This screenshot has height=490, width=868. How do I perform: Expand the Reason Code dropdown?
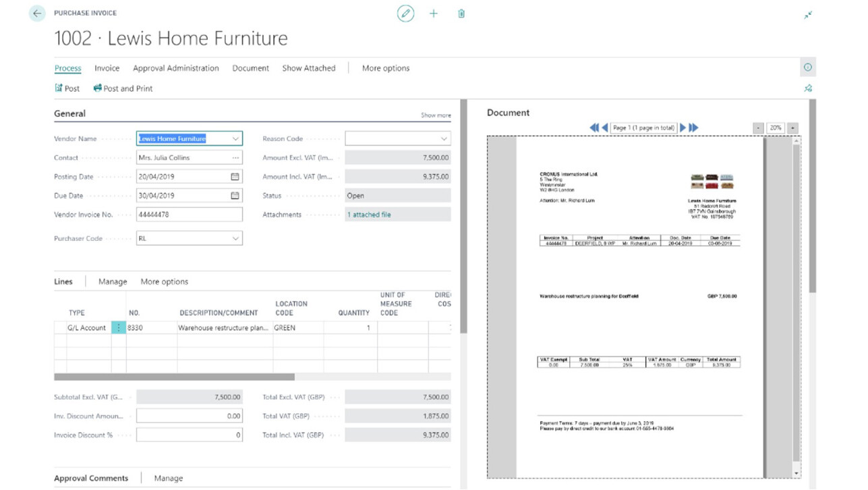point(443,139)
